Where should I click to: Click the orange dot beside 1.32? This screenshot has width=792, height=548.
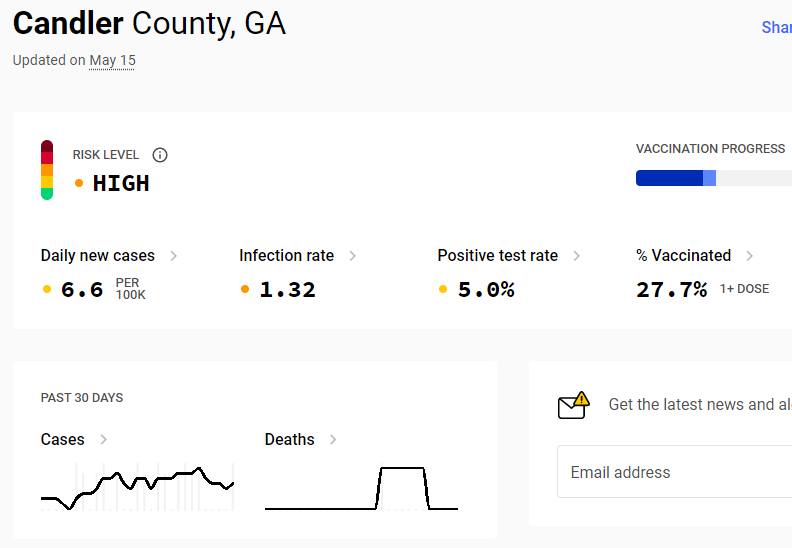click(x=245, y=289)
